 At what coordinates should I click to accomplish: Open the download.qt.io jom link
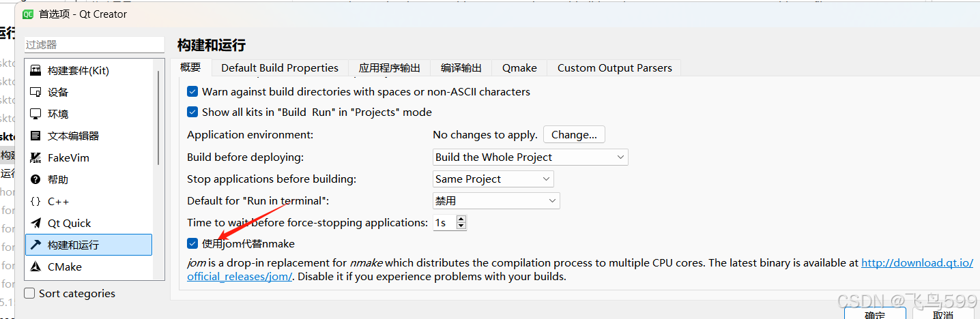(917, 262)
